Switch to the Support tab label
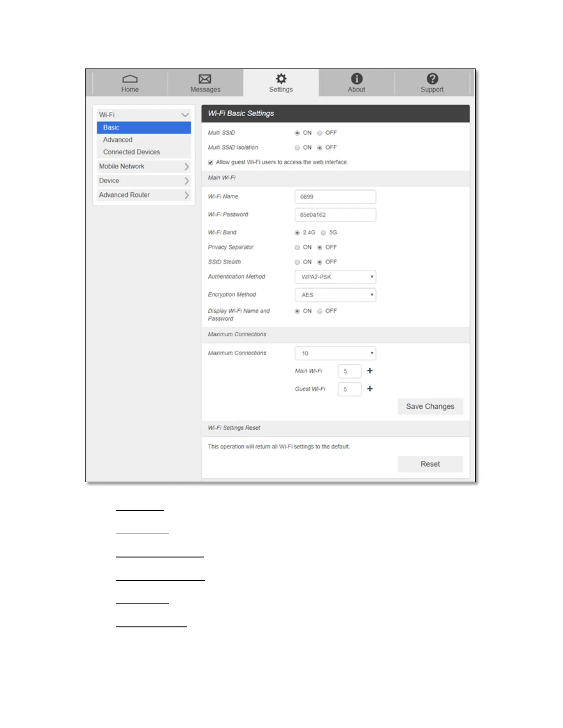The height and width of the screenshot is (728, 563). (x=432, y=90)
